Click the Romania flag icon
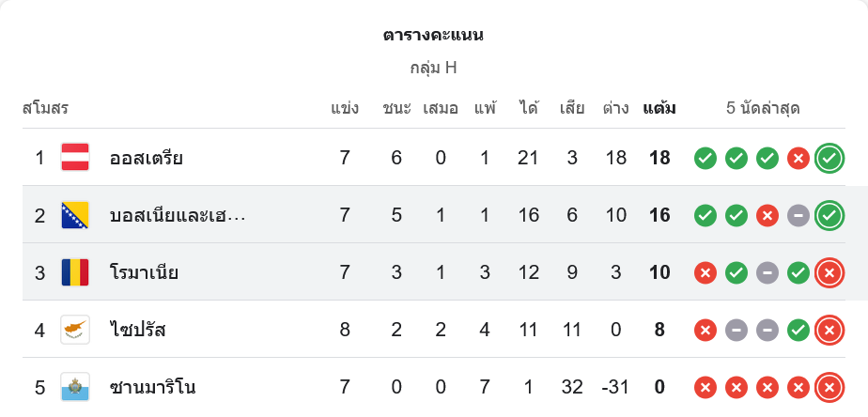Image resolution: width=868 pixels, height=417 pixels. point(75,272)
